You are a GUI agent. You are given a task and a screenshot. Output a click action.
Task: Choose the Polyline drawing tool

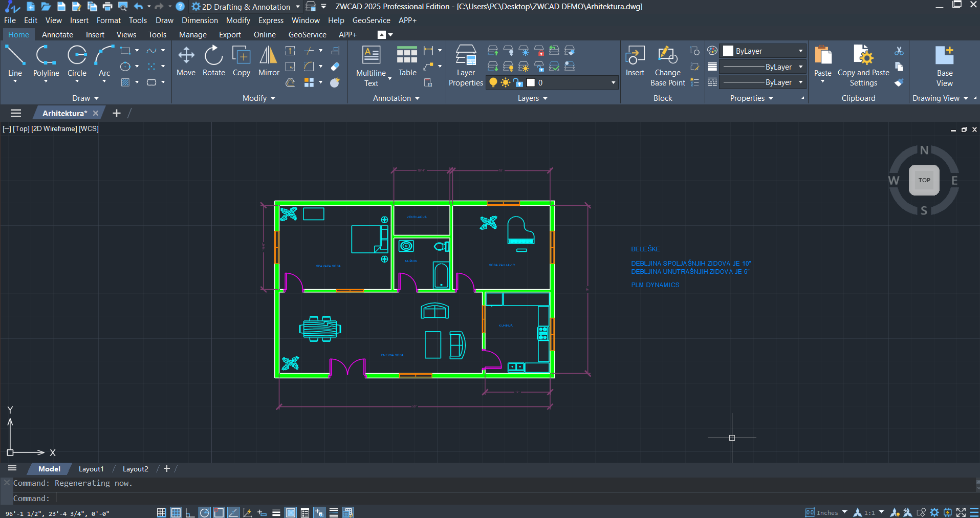46,63
